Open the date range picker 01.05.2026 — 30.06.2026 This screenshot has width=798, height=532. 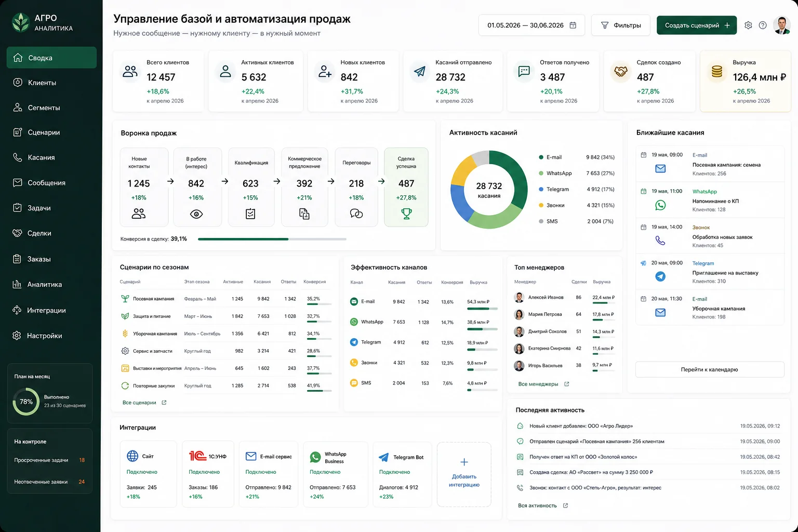click(531, 25)
